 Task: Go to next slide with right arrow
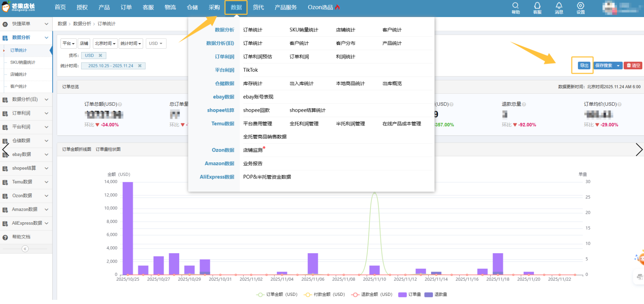(639, 150)
